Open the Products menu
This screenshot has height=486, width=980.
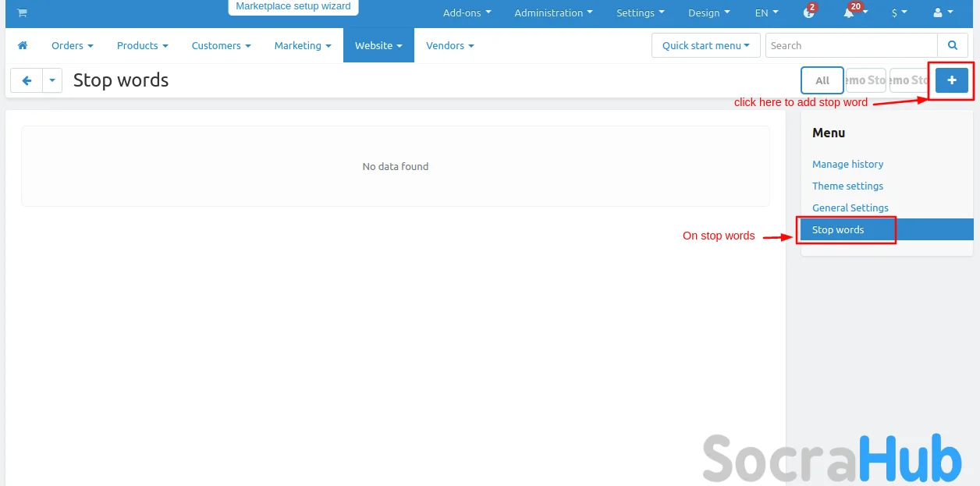(x=142, y=46)
